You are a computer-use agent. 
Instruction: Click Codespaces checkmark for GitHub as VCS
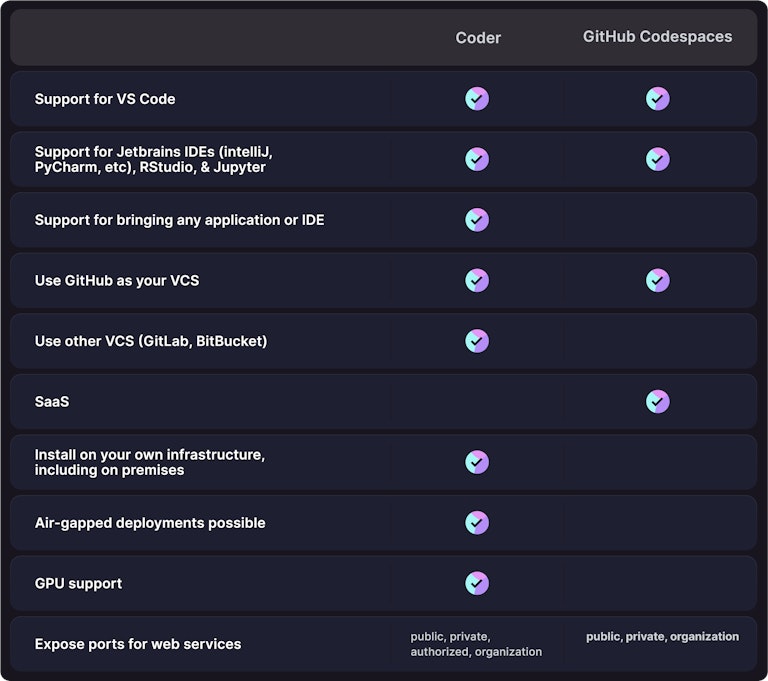tap(657, 280)
